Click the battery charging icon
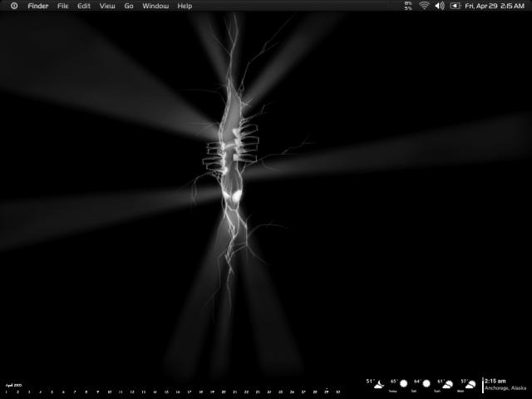This screenshot has width=532, height=399. (x=455, y=6)
